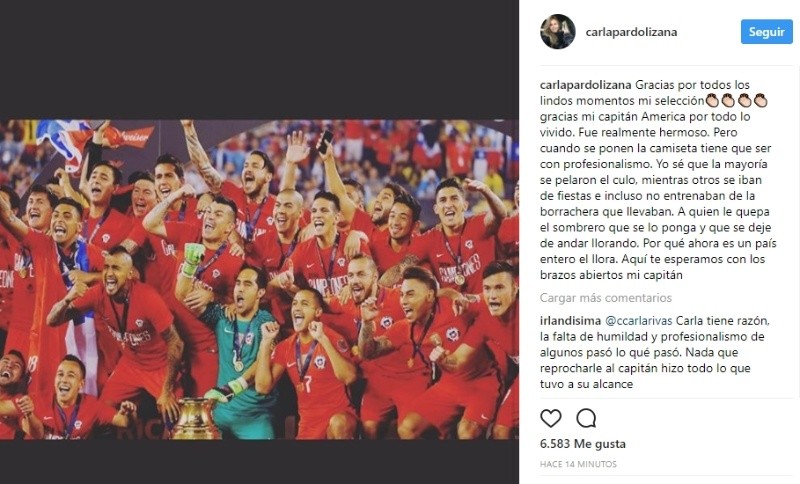
Task: View the 6.583 Me gusta likes list
Action: [583, 444]
